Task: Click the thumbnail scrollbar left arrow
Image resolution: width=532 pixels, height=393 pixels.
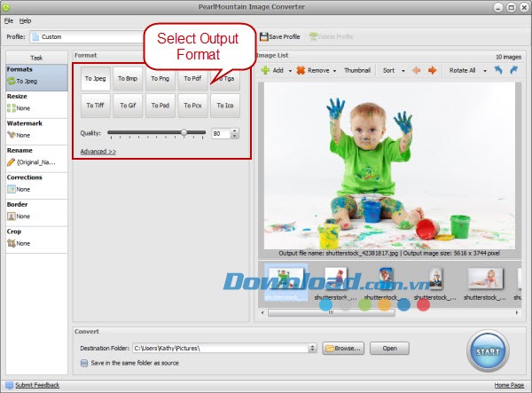Action: [262, 312]
